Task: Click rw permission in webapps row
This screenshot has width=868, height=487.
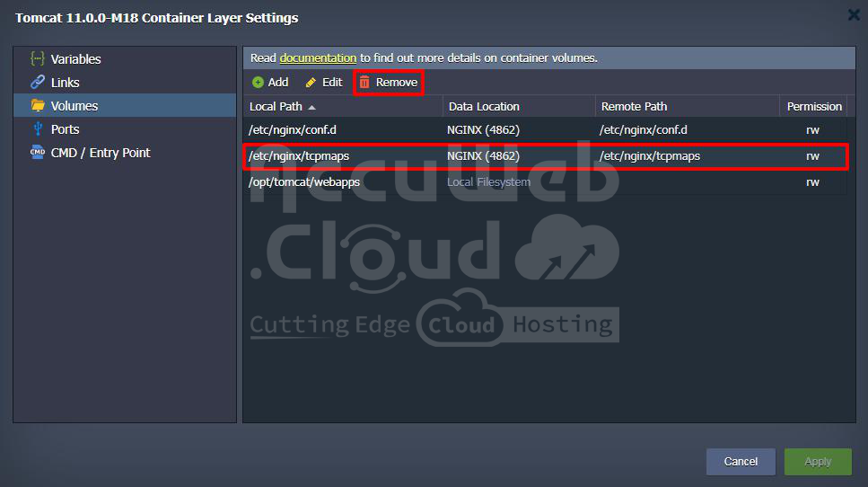Action: coord(812,182)
